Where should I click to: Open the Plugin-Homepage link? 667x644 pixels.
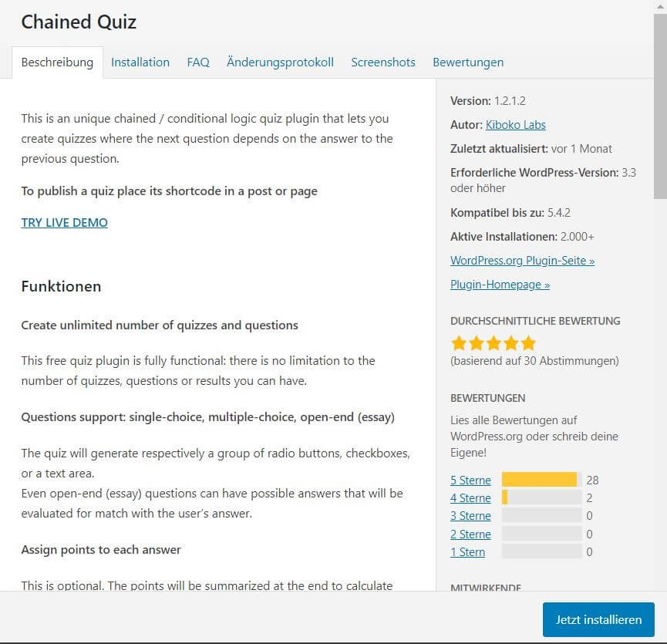(500, 285)
